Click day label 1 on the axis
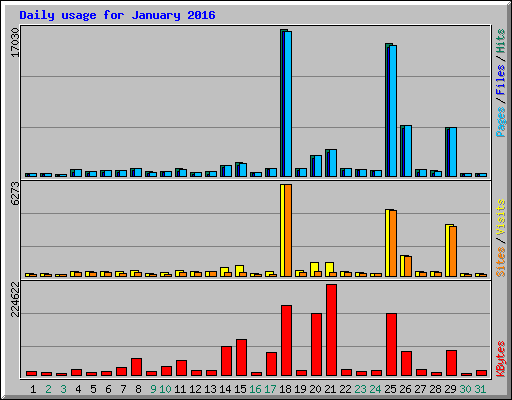This screenshot has width=512, height=400. tap(33, 389)
